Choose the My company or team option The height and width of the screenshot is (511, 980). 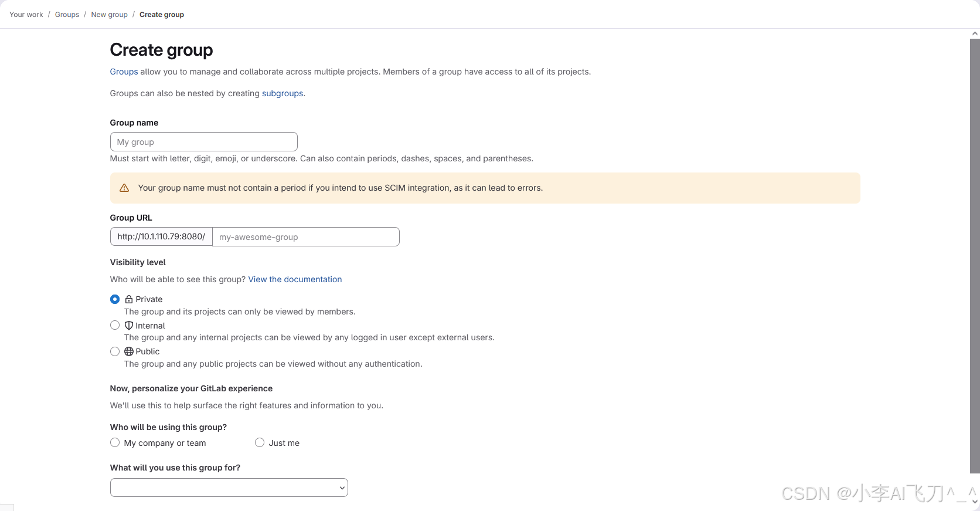115,443
